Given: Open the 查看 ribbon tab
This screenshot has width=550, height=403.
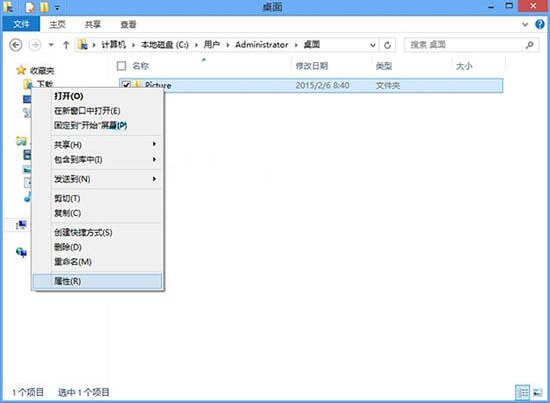Looking at the screenshot, I should (128, 25).
